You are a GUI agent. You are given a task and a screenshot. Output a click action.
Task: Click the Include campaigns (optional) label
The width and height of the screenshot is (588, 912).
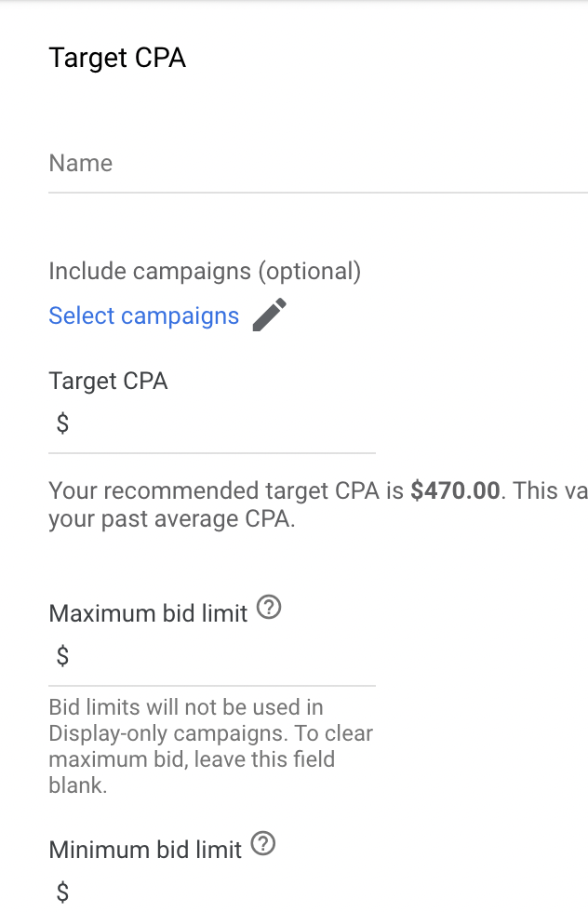point(205,271)
